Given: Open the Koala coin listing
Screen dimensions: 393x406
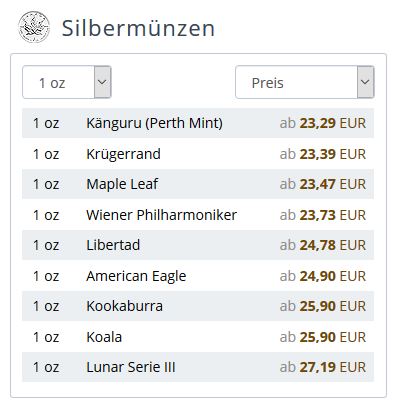Looking at the screenshot, I should 104,337.
